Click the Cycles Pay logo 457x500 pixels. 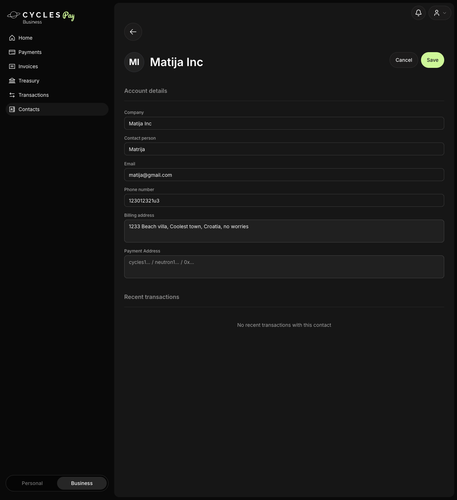pyautogui.click(x=41, y=17)
